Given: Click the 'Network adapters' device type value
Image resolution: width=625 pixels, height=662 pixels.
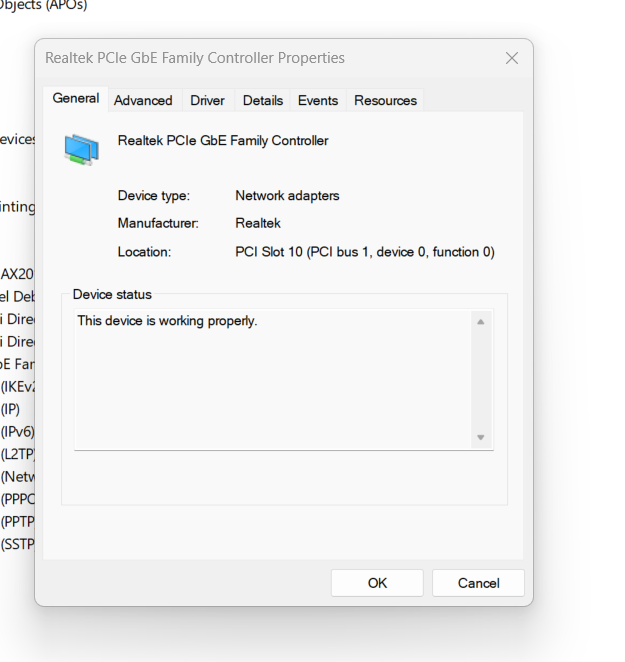Looking at the screenshot, I should tap(287, 195).
